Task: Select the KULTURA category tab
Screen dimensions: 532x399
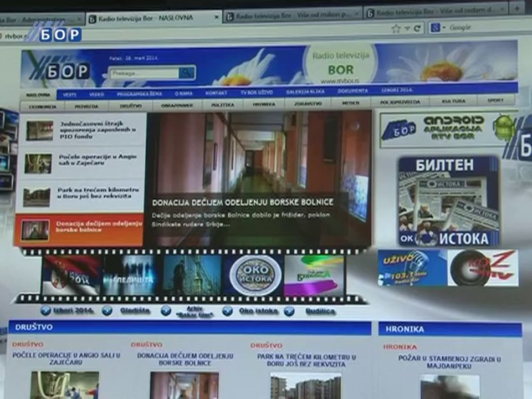Action: 453,101
